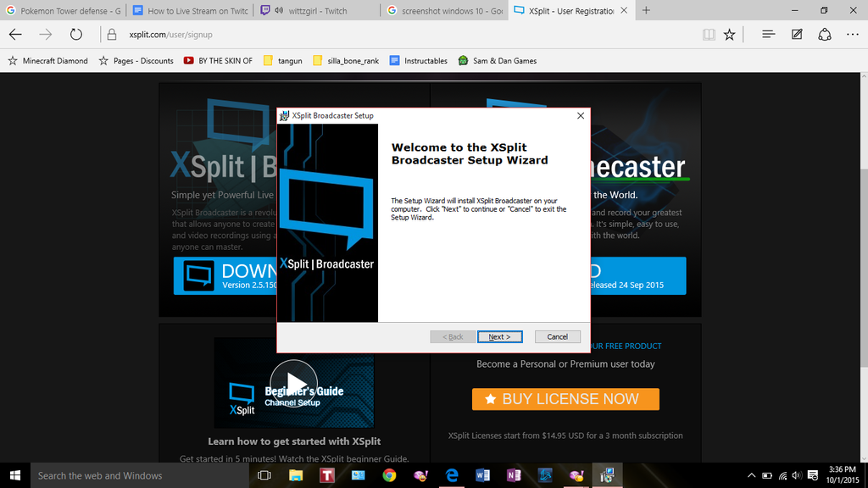Open Reading view in Edge

point(709,34)
